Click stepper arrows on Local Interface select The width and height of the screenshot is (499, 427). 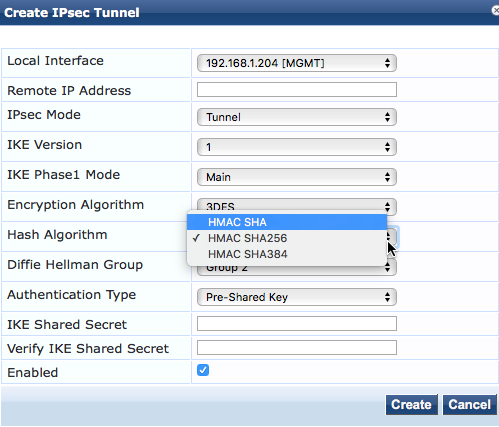387,63
